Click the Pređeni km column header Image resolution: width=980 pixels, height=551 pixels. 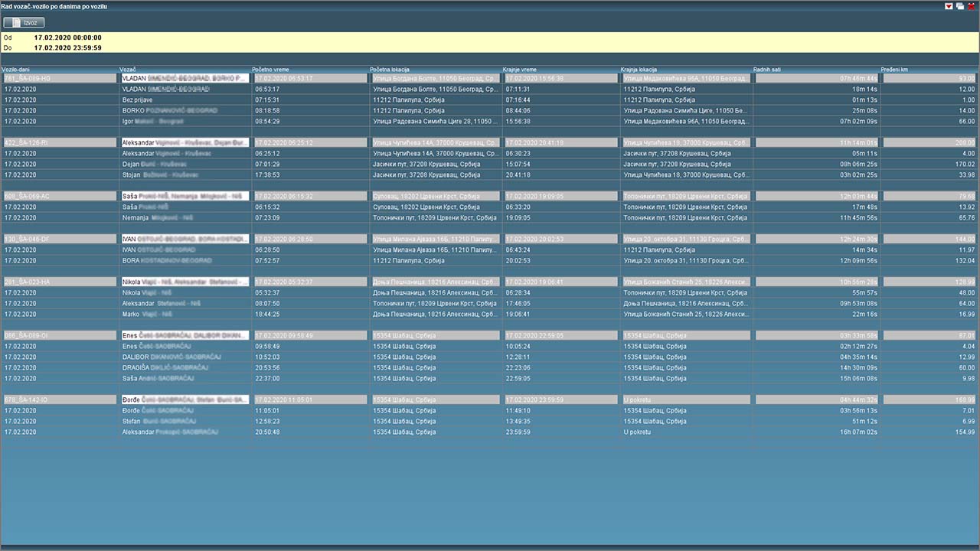(x=895, y=70)
